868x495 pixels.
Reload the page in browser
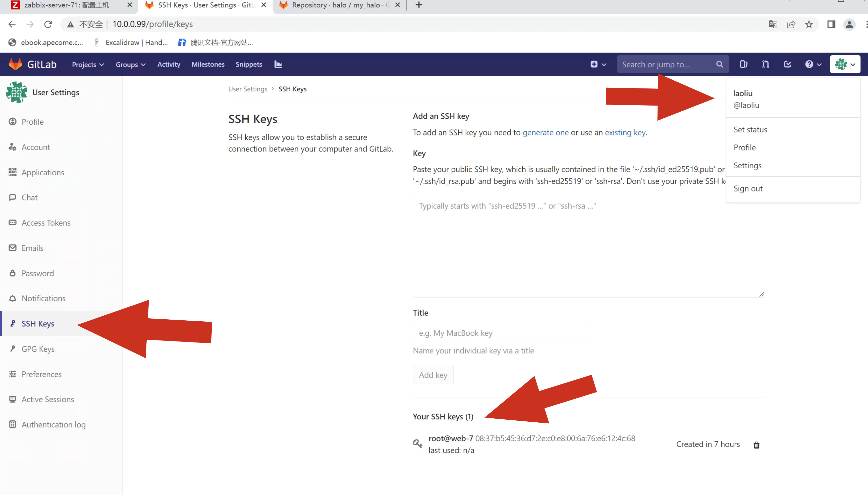coord(48,24)
